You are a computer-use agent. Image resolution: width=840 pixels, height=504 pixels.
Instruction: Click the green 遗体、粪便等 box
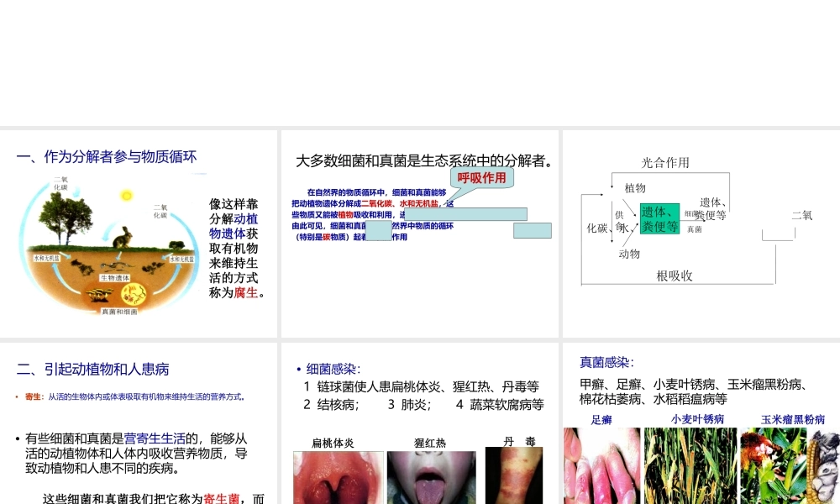659,218
